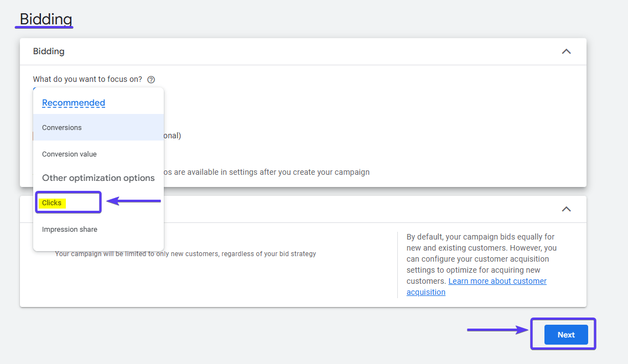
Task: Collapse the second card using its chevron
Action: tap(566, 209)
